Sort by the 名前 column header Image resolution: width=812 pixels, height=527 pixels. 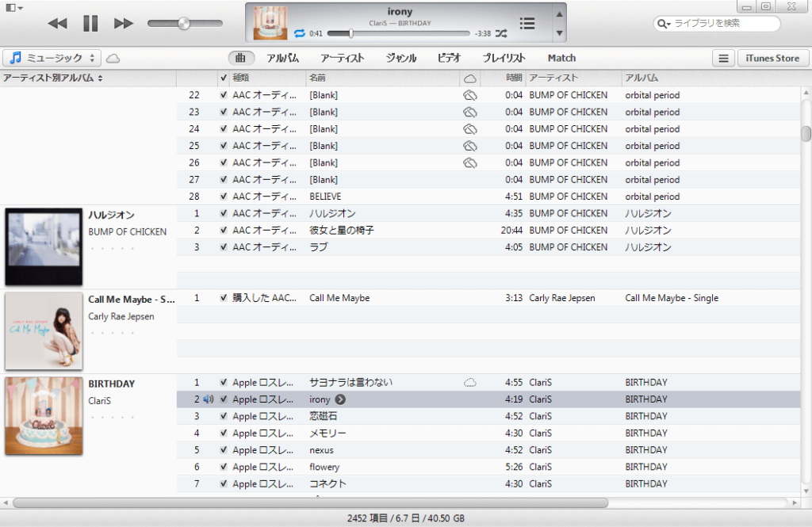[383, 78]
